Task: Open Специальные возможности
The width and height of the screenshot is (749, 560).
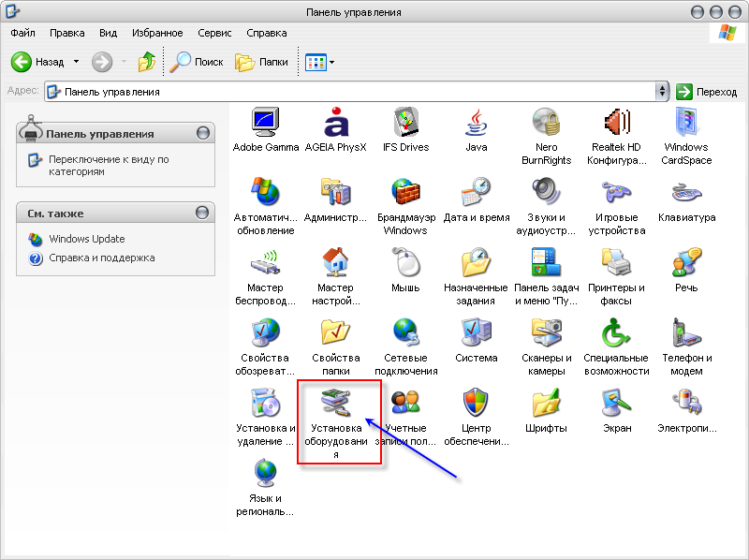Action: coord(616,346)
